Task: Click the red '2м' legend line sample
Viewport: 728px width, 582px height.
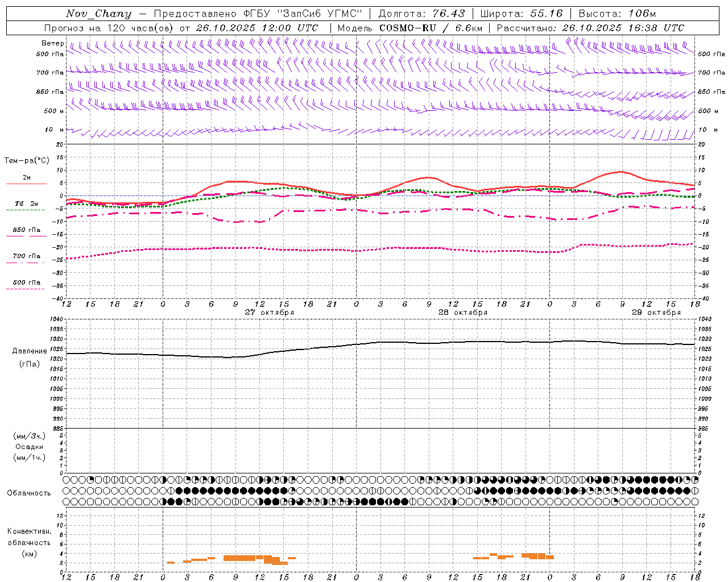Action: (x=26, y=184)
